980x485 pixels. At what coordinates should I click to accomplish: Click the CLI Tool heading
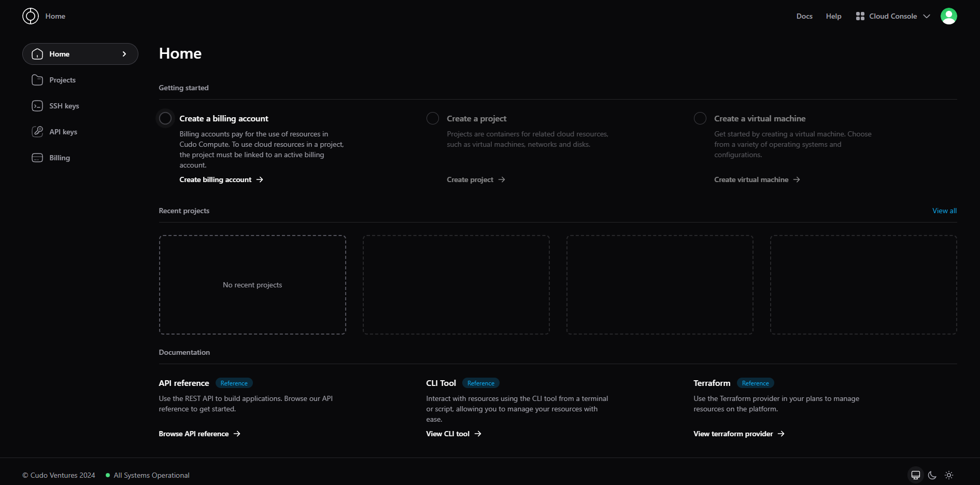[441, 383]
